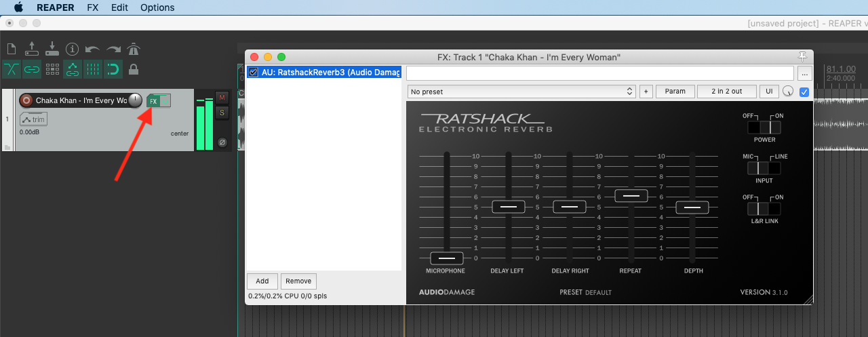Select the AU: RatshackReverb3 entry in FX list
Screen dimensions: 868x337
(x=331, y=72)
